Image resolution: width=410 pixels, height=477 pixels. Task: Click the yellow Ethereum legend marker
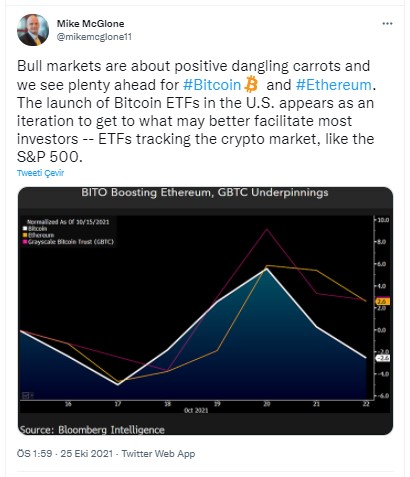pos(25,235)
